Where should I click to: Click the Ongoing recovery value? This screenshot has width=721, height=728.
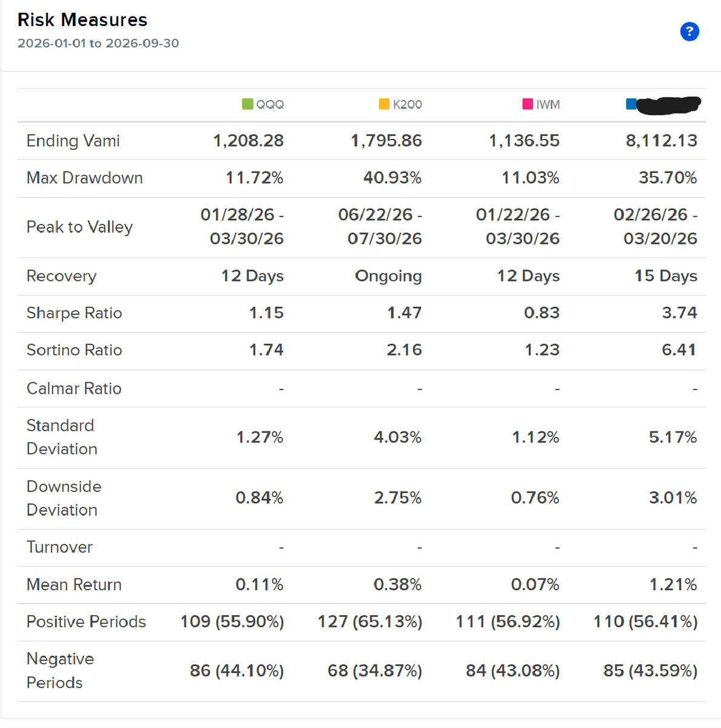tap(389, 276)
